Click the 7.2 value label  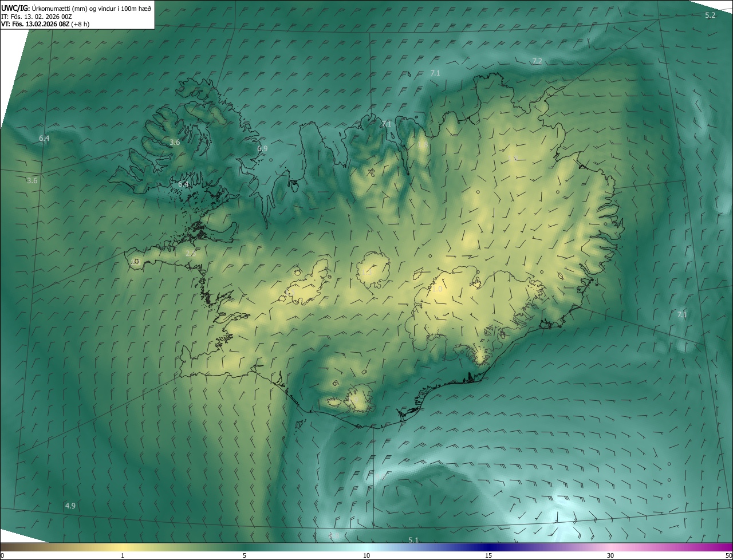(x=537, y=61)
